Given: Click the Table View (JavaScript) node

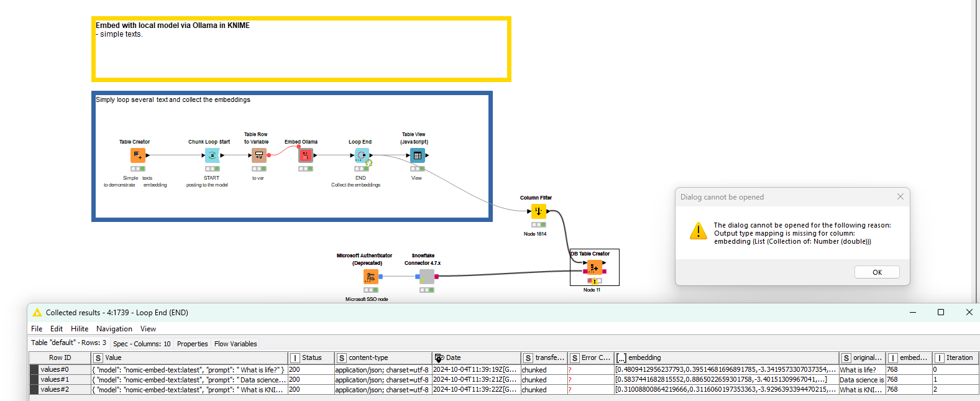Looking at the screenshot, I should tap(417, 155).
